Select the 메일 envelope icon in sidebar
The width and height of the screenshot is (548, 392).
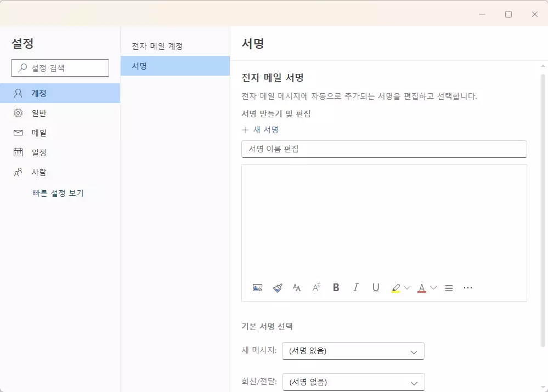pyautogui.click(x=18, y=132)
